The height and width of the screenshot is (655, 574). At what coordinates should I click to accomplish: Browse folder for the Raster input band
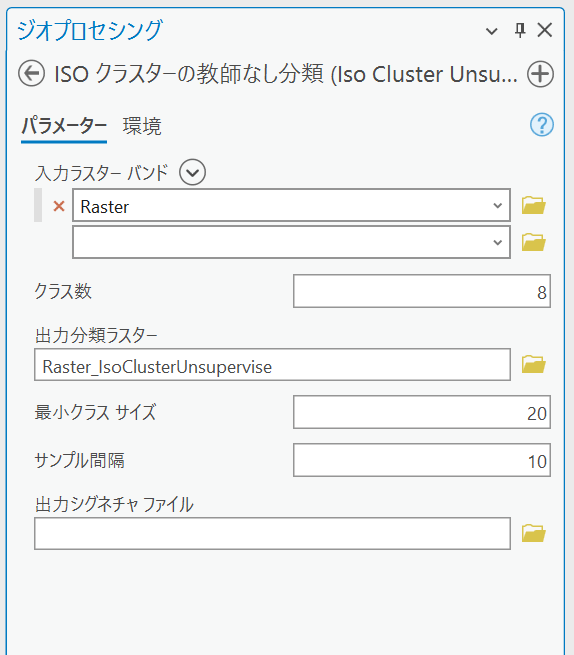point(533,205)
